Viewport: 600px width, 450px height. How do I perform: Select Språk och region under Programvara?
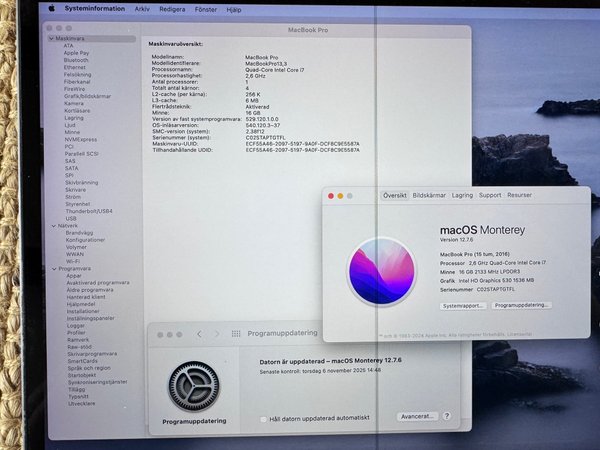[x=89, y=368]
